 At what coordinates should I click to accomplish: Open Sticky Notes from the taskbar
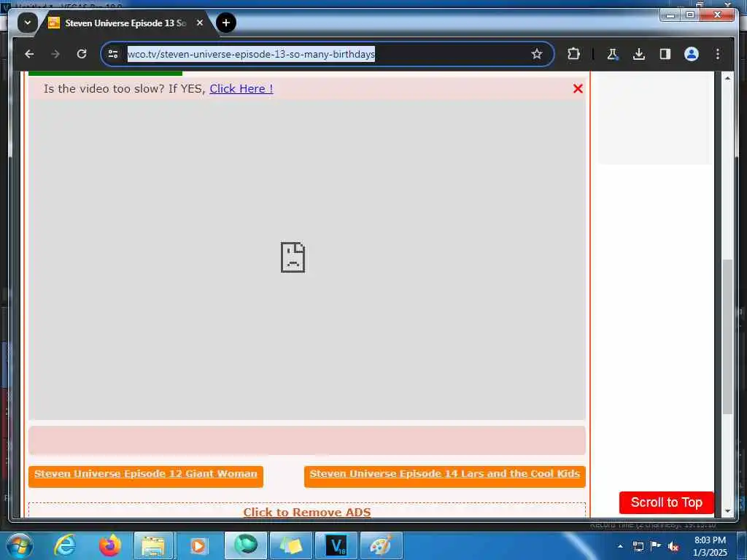[x=291, y=545]
